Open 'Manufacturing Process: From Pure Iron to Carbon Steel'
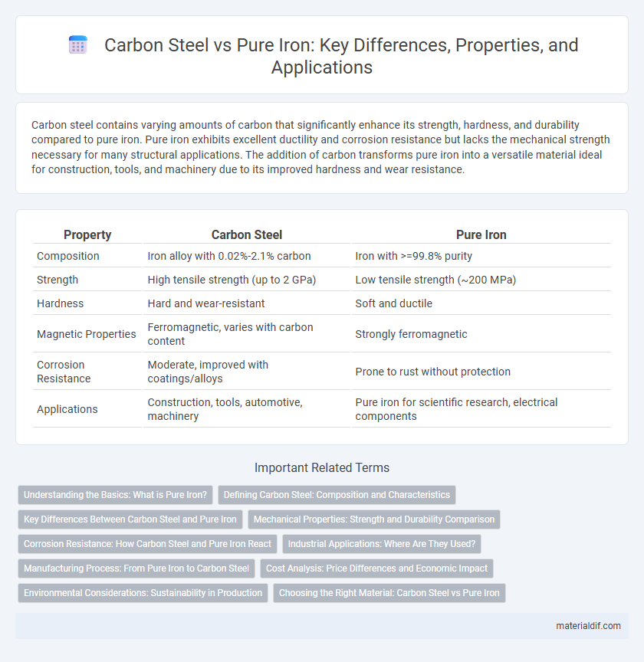 [136, 569]
